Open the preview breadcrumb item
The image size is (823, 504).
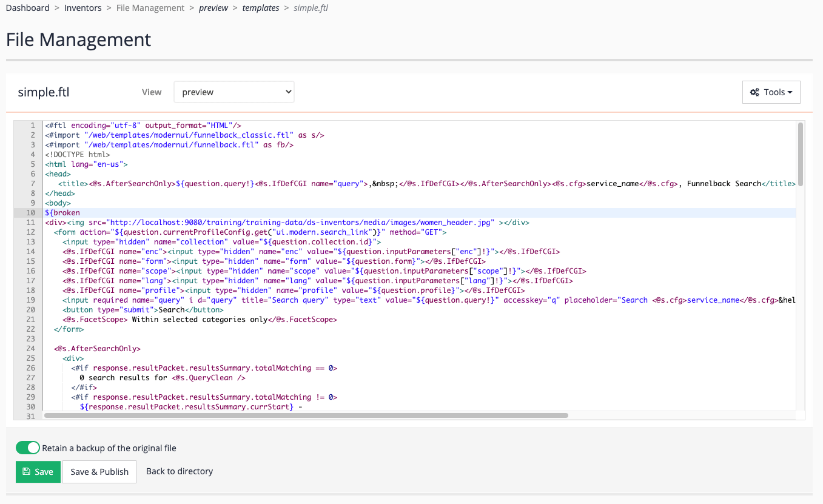[213, 8]
